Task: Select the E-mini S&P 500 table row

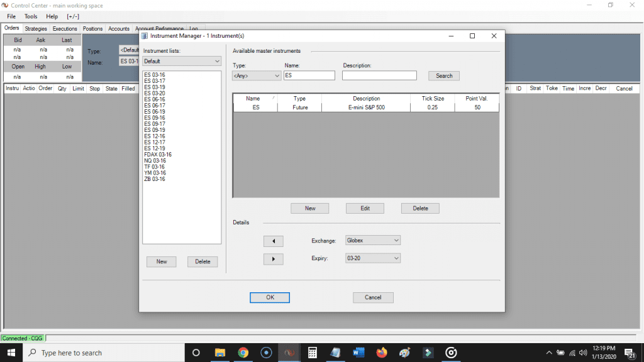Action: 366,107
